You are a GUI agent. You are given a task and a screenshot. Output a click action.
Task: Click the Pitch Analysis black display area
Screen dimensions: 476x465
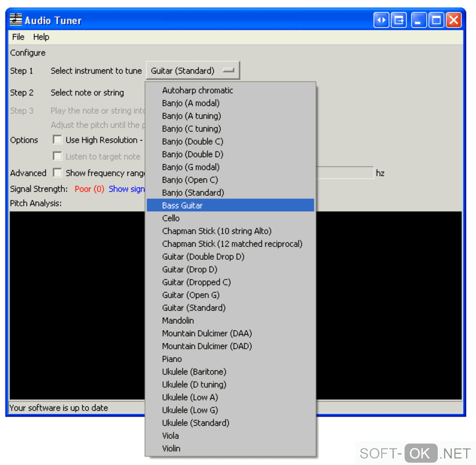[x=77, y=305]
